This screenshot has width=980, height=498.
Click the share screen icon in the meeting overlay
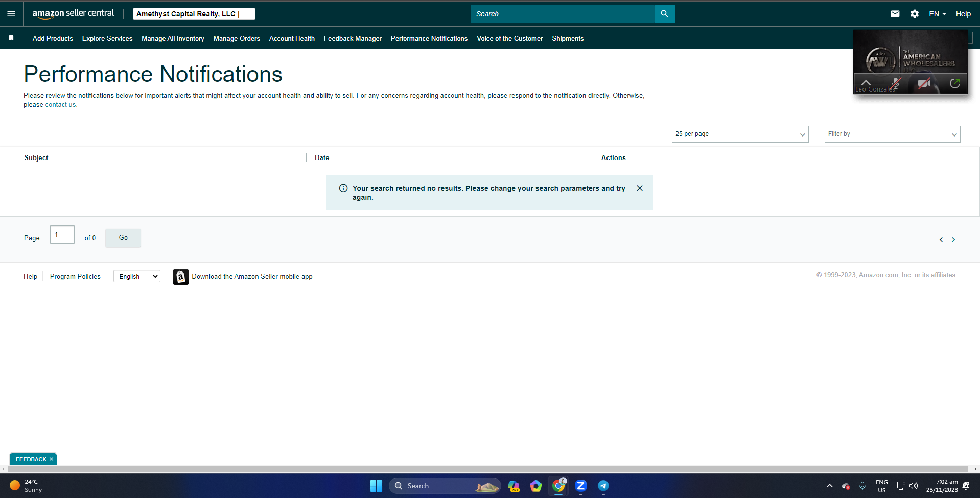[955, 83]
